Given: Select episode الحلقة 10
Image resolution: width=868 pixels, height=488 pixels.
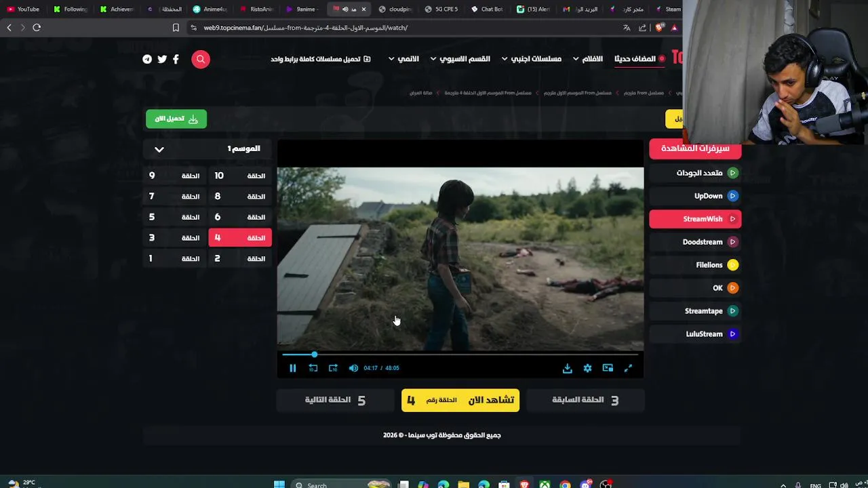Looking at the screenshot, I should pos(240,176).
